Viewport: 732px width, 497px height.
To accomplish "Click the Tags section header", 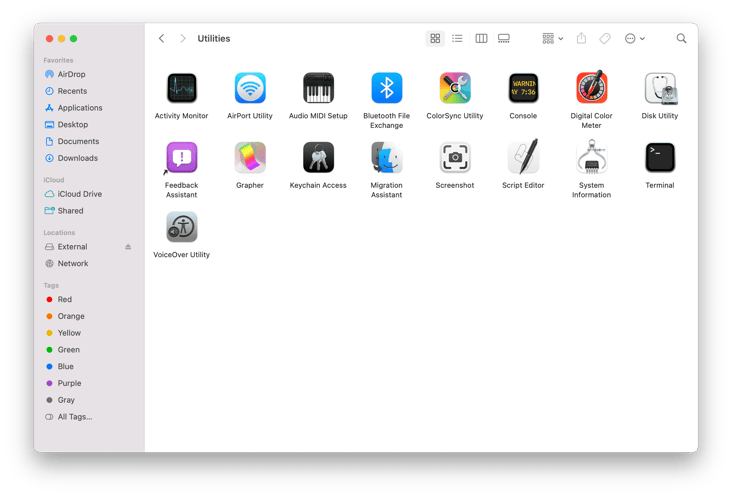I will pyautogui.click(x=51, y=285).
